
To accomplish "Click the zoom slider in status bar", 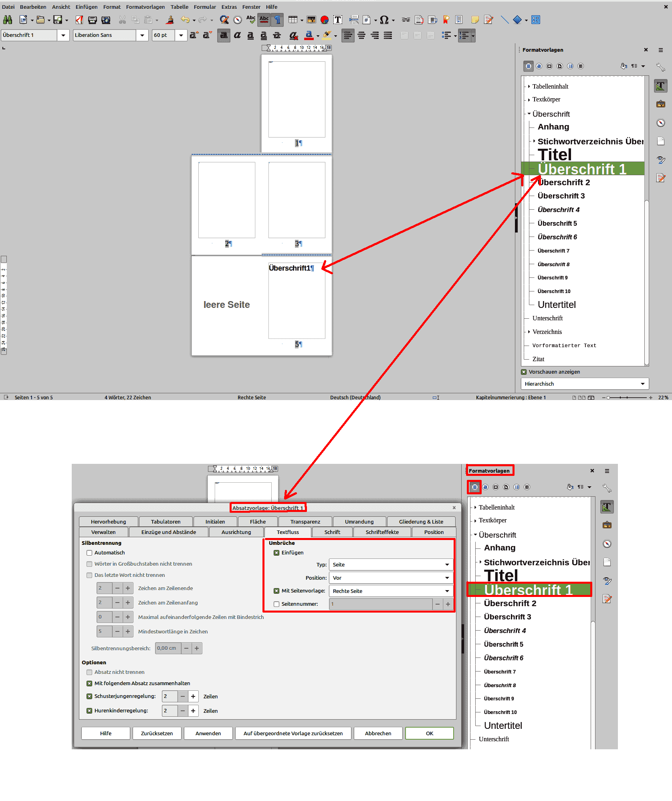I will [x=627, y=398].
